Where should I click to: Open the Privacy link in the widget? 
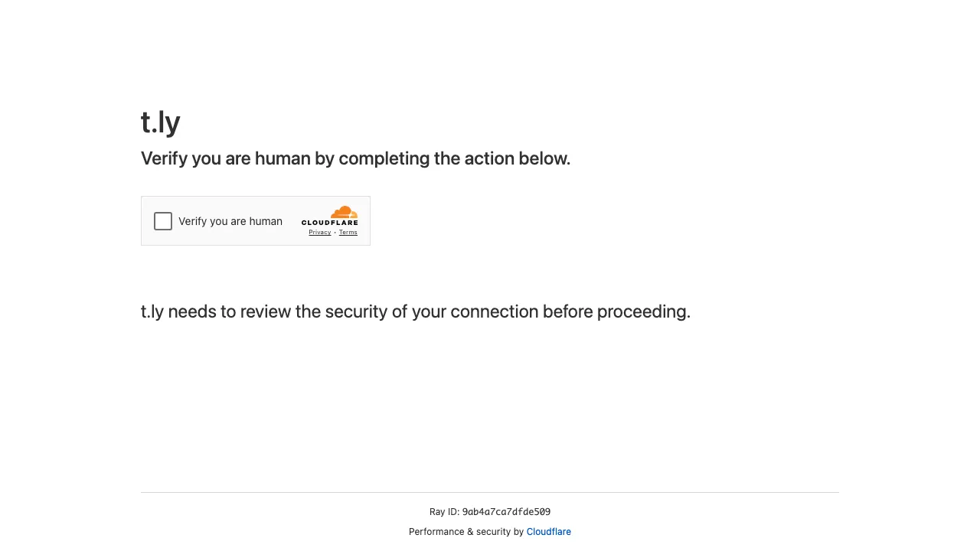(x=320, y=233)
